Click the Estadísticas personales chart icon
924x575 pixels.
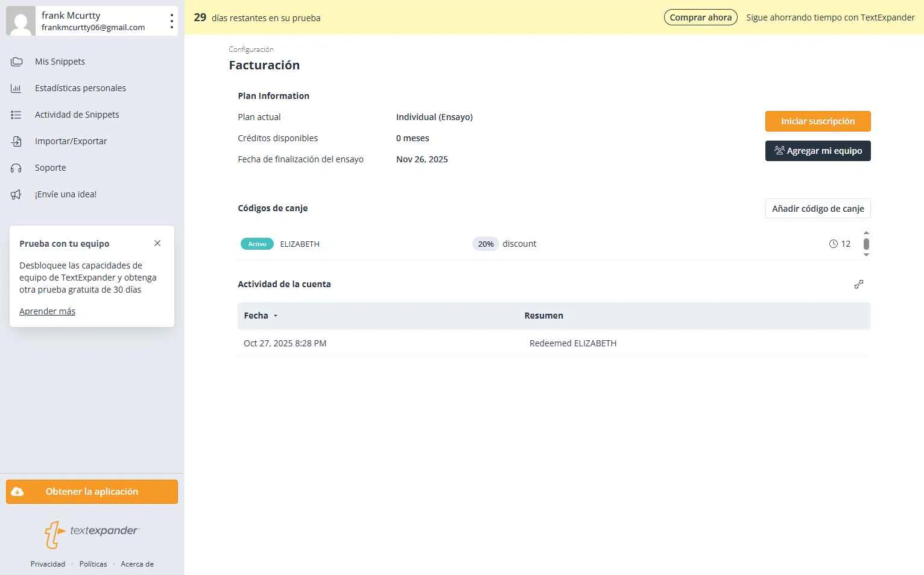(x=16, y=88)
